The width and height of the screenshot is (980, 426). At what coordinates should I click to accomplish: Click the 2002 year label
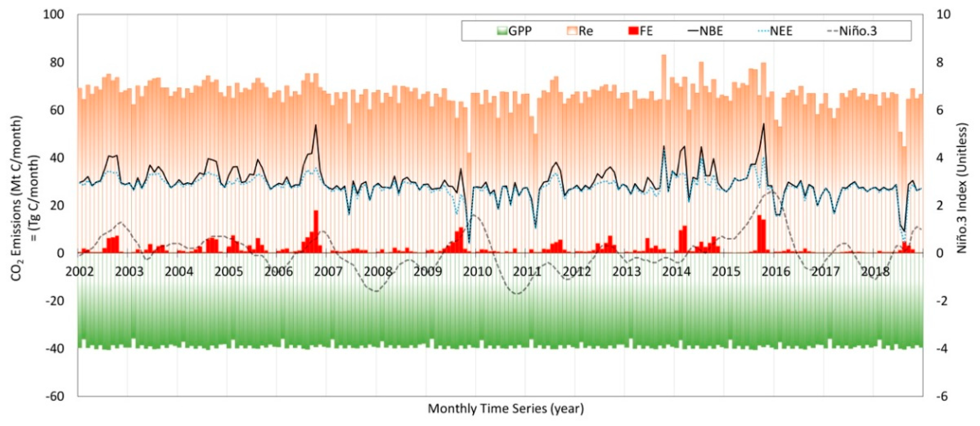80,272
